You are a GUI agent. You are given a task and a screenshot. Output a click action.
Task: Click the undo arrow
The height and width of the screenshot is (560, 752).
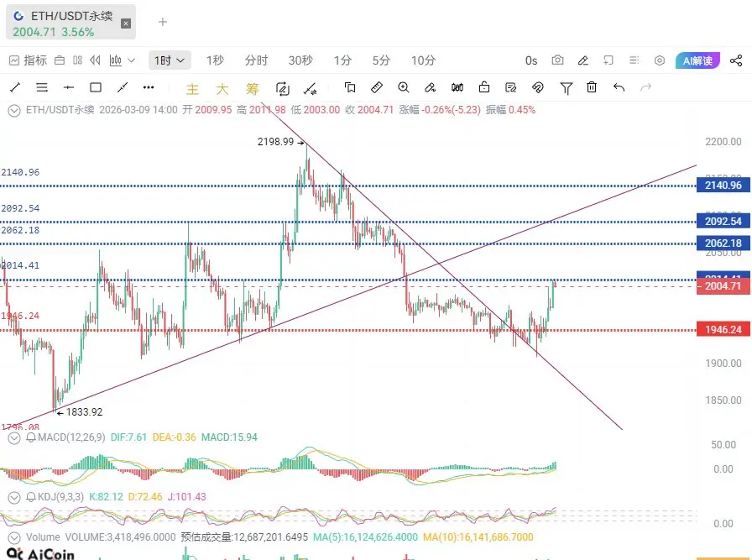(619, 87)
